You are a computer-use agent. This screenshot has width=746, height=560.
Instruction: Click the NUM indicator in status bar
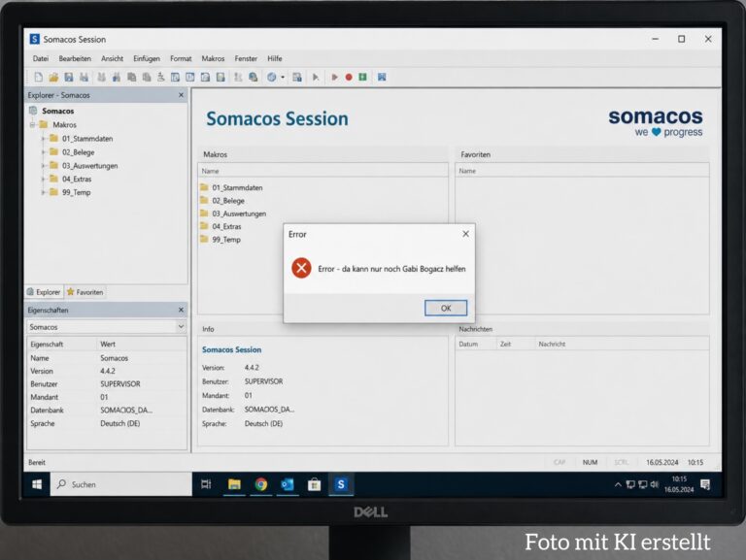point(590,462)
